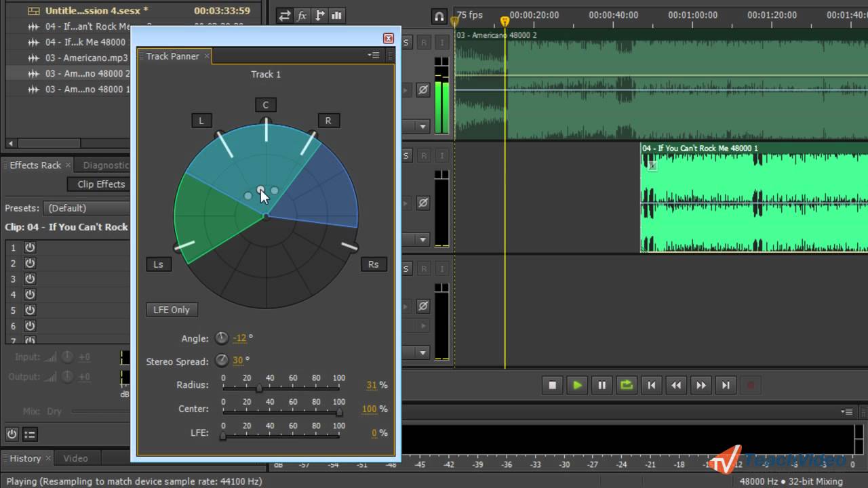868x488 pixels.
Task: Invert polarity on the second track
Action: point(423,203)
